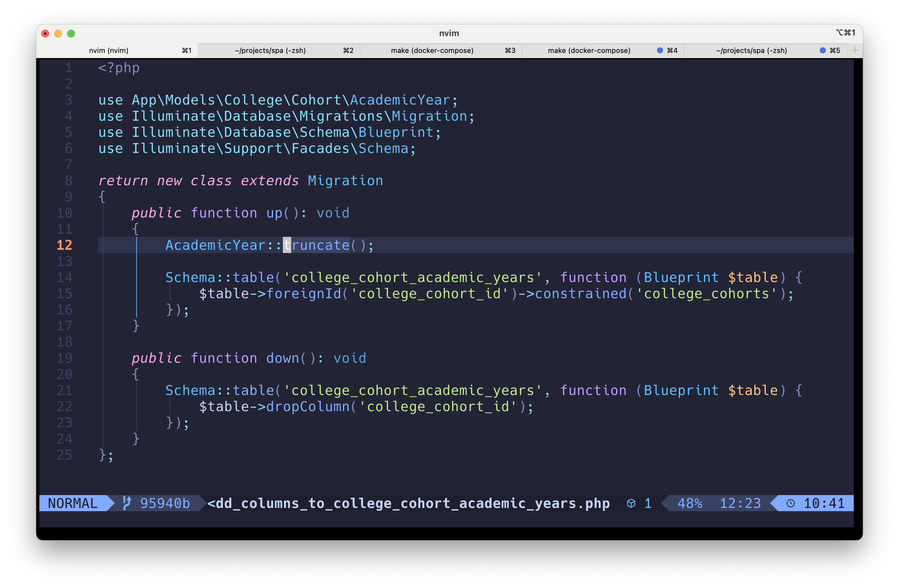Click the NORMAL mode indicator
The width and height of the screenshot is (899, 588).
coord(73,503)
